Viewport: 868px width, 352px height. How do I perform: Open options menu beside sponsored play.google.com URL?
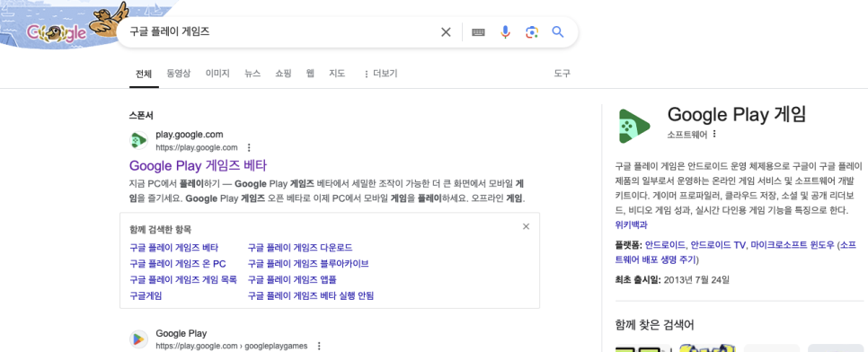249,148
